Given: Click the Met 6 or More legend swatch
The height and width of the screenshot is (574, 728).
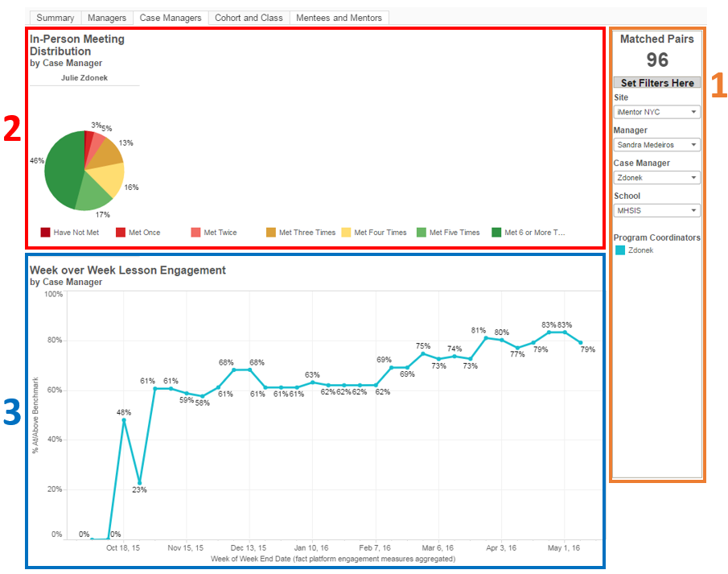Looking at the screenshot, I should click(x=496, y=233).
